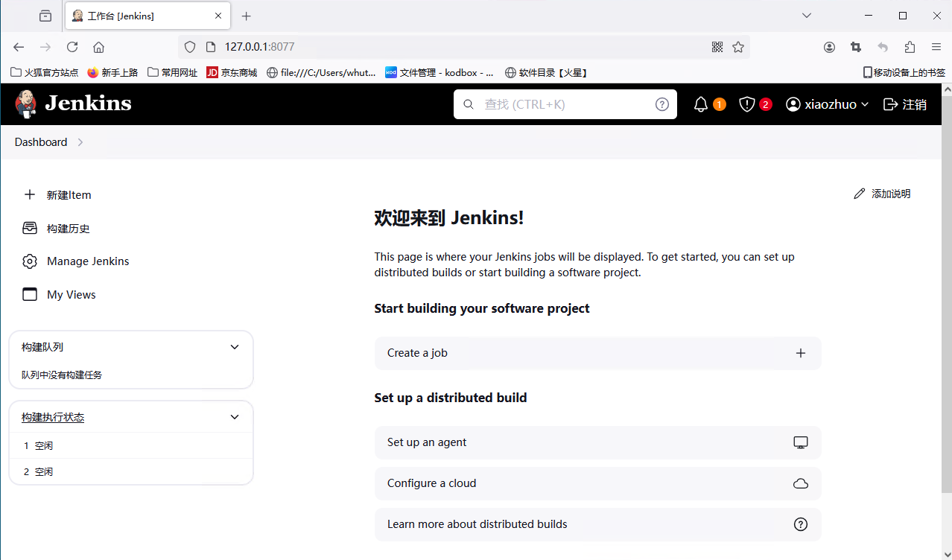Click the 添加说明 link

[882, 194]
